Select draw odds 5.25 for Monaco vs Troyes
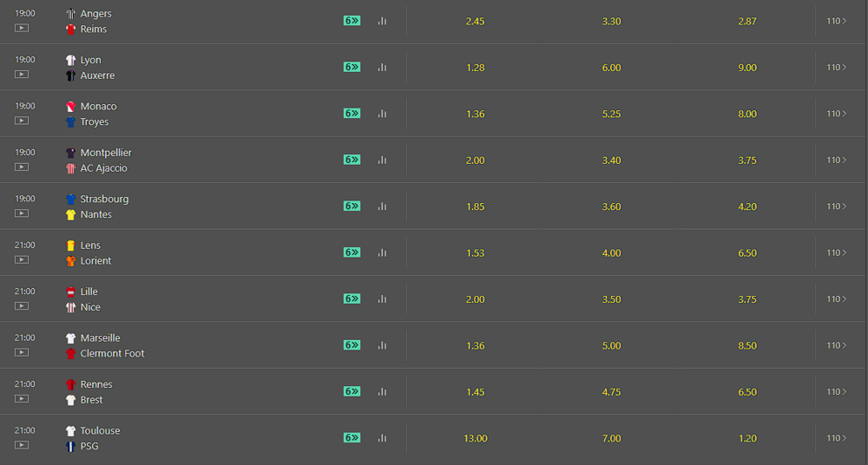This screenshot has height=465, width=868. pyautogui.click(x=611, y=114)
